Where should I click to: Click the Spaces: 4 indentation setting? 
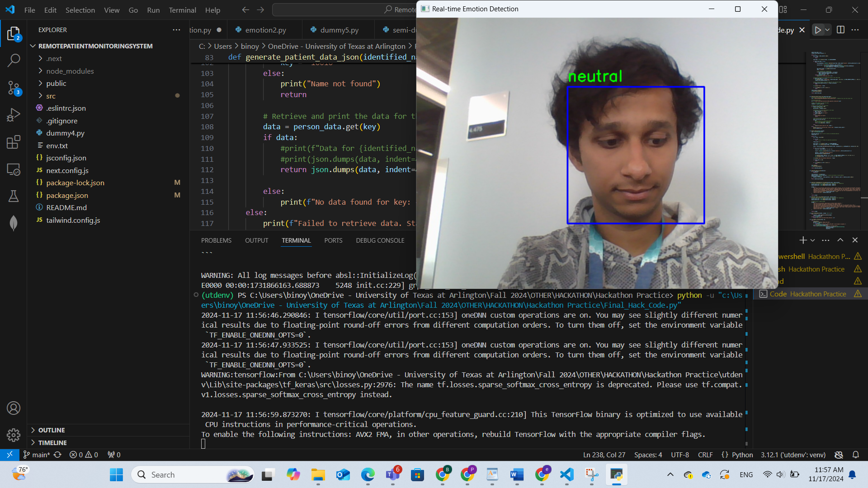[x=647, y=455]
